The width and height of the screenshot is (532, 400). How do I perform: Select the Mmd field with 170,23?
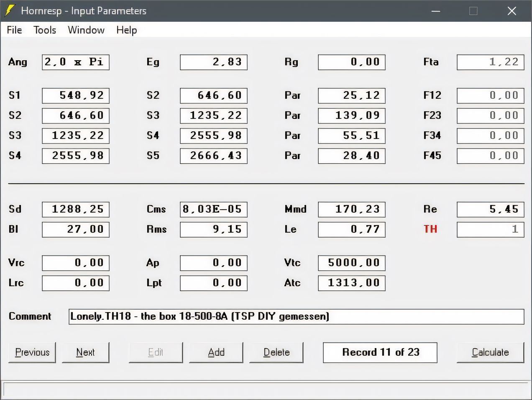pyautogui.click(x=352, y=209)
